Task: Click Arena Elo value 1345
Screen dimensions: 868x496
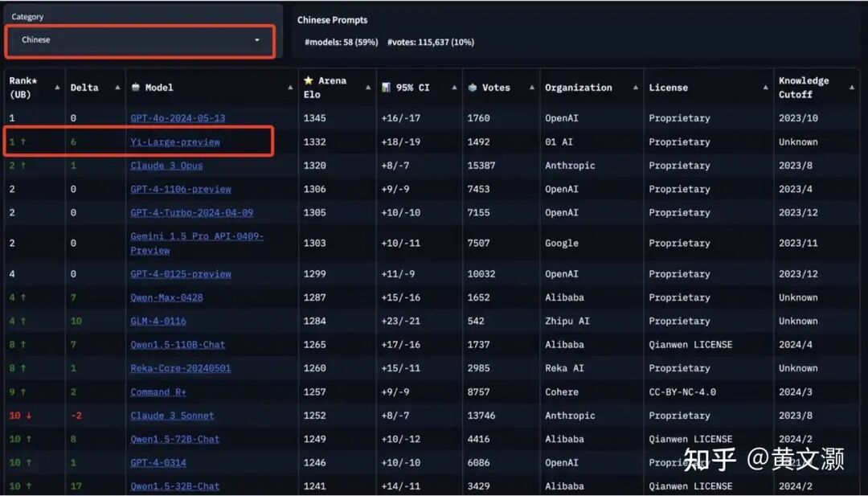Action: pos(314,118)
